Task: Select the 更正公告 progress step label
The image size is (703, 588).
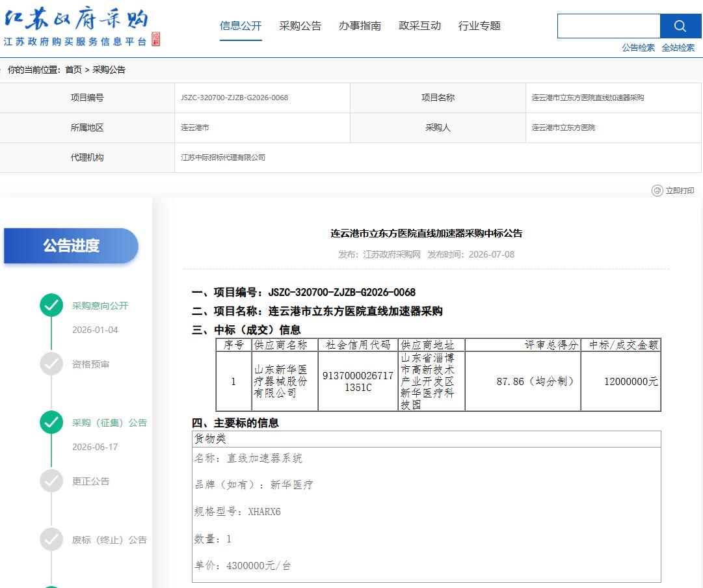Action: click(x=90, y=481)
